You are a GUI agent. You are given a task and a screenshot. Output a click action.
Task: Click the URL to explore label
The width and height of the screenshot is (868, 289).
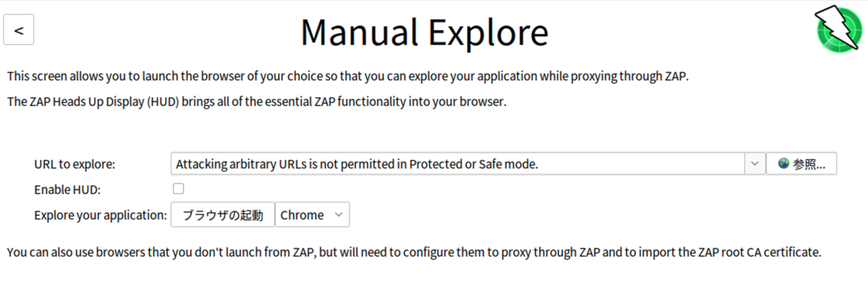click(x=75, y=164)
